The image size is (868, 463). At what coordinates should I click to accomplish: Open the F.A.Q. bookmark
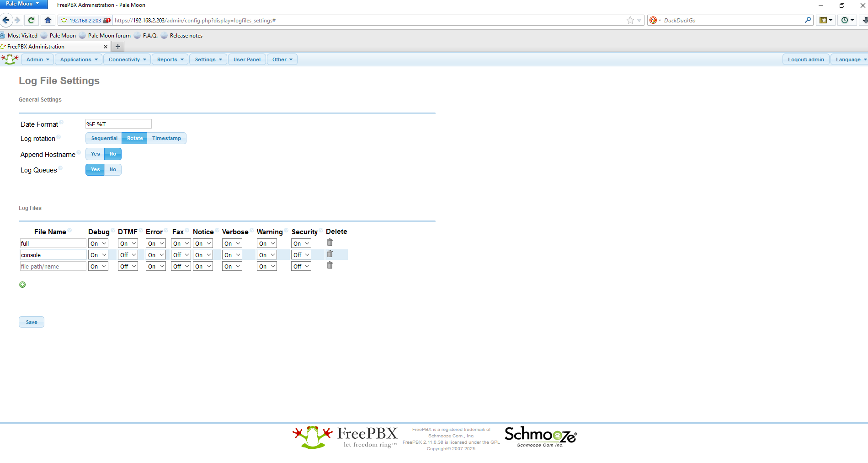pyautogui.click(x=146, y=36)
